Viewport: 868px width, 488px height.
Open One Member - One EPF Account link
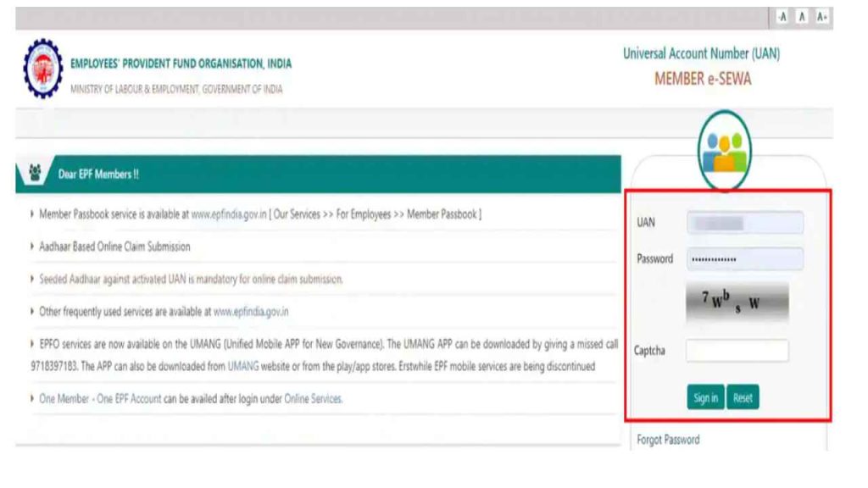tap(100, 398)
